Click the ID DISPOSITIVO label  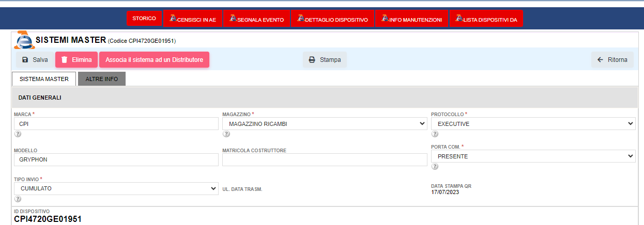32,212
